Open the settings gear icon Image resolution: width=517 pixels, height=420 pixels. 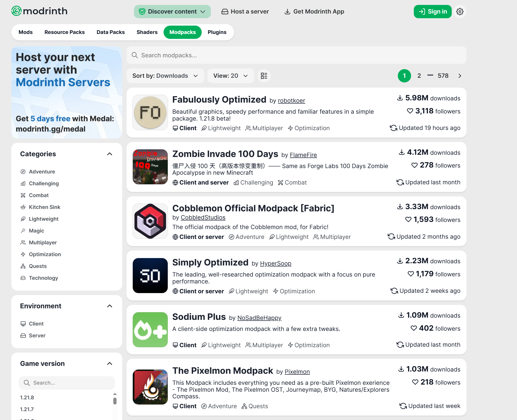tap(460, 12)
